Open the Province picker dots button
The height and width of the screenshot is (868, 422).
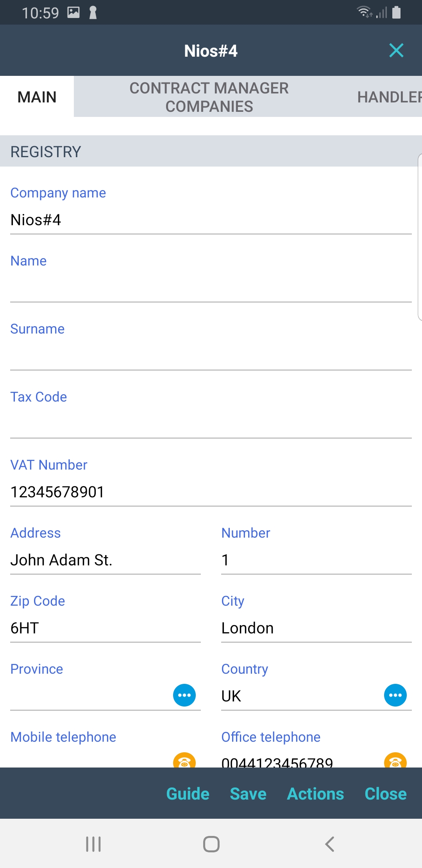tap(184, 695)
